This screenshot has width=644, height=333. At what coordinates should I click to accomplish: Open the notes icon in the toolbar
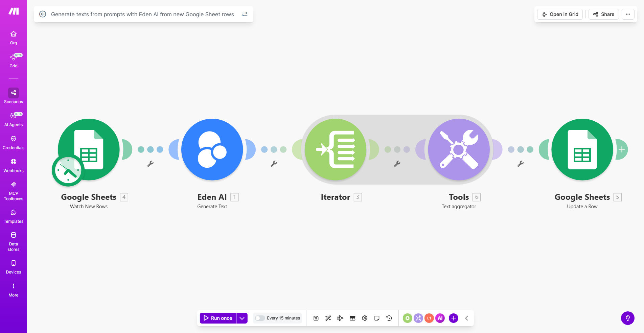(x=377, y=318)
